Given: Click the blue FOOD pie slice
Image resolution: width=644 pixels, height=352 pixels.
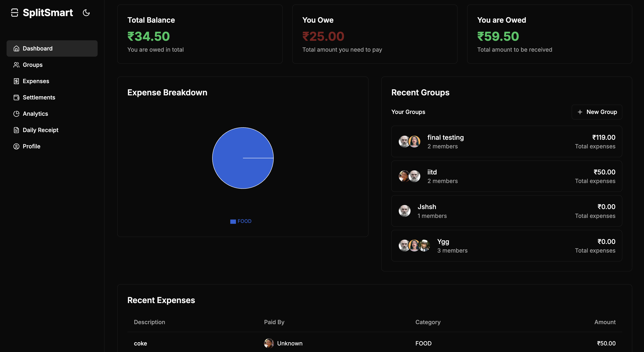Looking at the screenshot, I should [235, 165].
